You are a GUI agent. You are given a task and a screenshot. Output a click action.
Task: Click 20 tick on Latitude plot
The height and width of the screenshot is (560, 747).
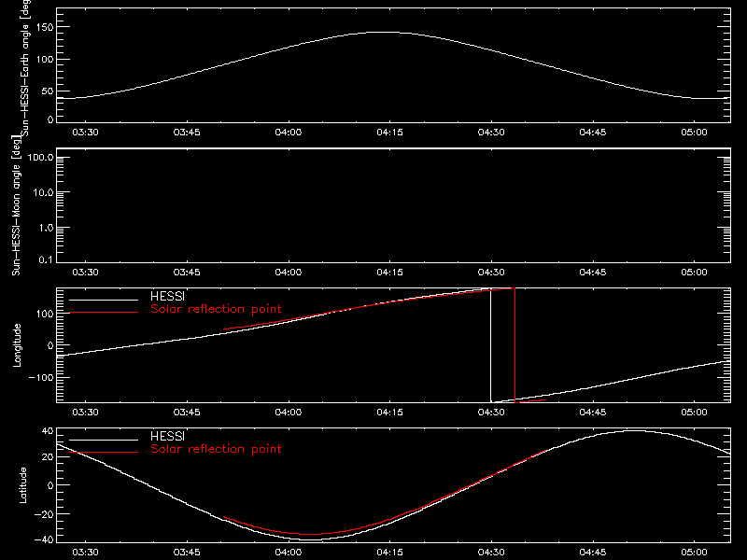pos(48,456)
